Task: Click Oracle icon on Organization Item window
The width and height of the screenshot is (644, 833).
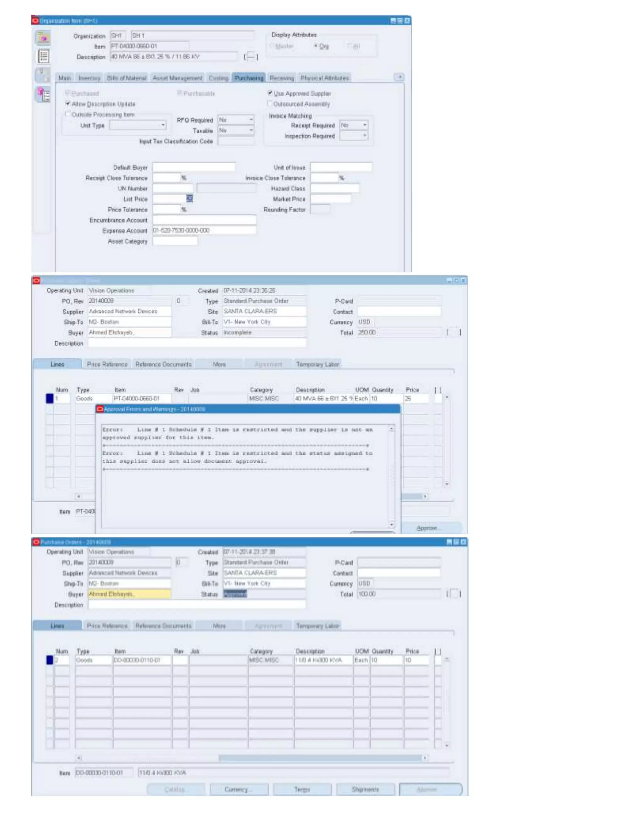Action: coord(36,21)
